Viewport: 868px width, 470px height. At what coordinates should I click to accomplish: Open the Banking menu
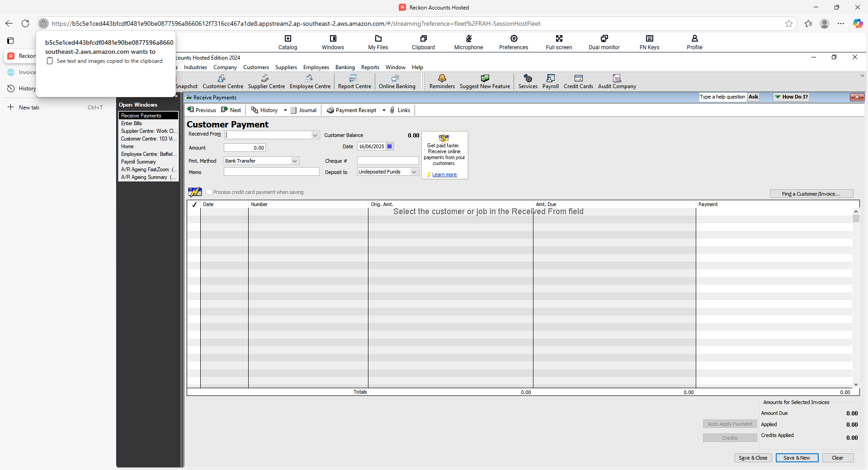[x=345, y=67]
